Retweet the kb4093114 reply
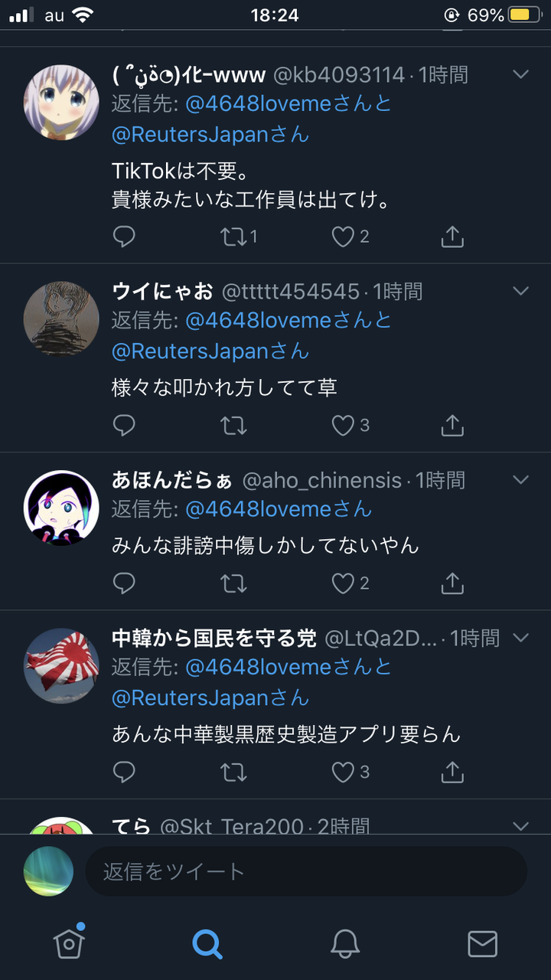 pos(233,237)
